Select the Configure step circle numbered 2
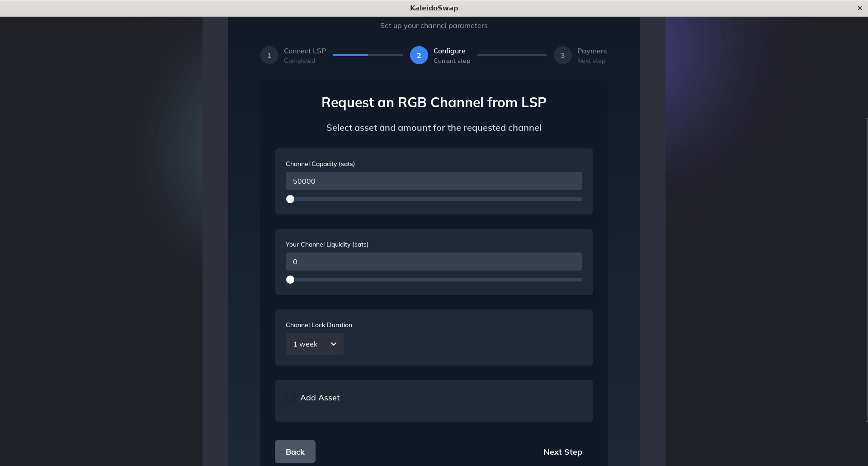 tap(419, 55)
